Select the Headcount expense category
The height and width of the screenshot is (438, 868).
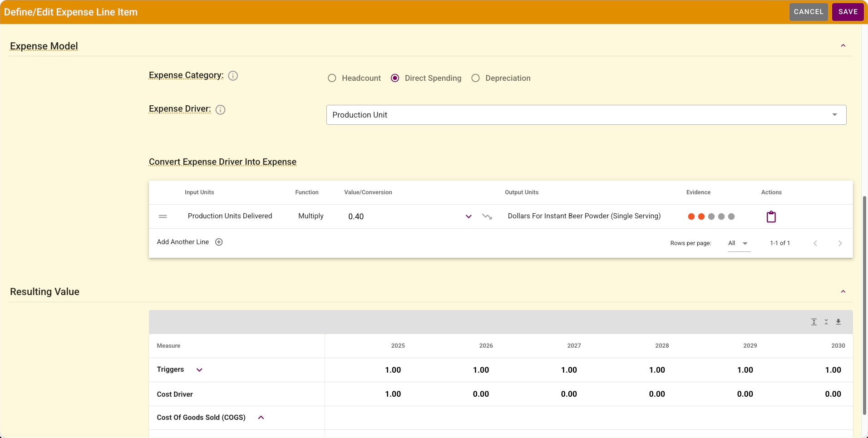point(332,78)
